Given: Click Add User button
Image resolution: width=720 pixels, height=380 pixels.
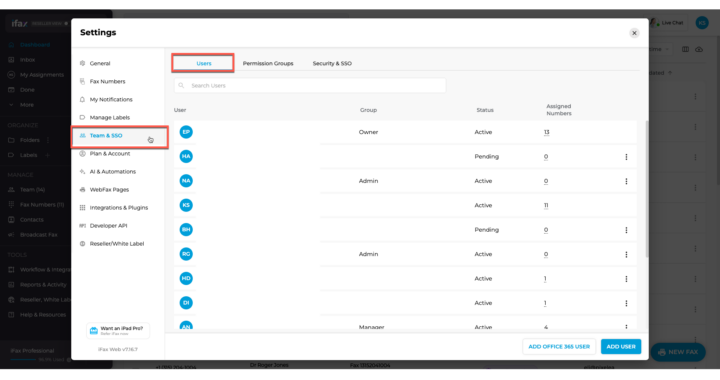Looking at the screenshot, I should (621, 346).
